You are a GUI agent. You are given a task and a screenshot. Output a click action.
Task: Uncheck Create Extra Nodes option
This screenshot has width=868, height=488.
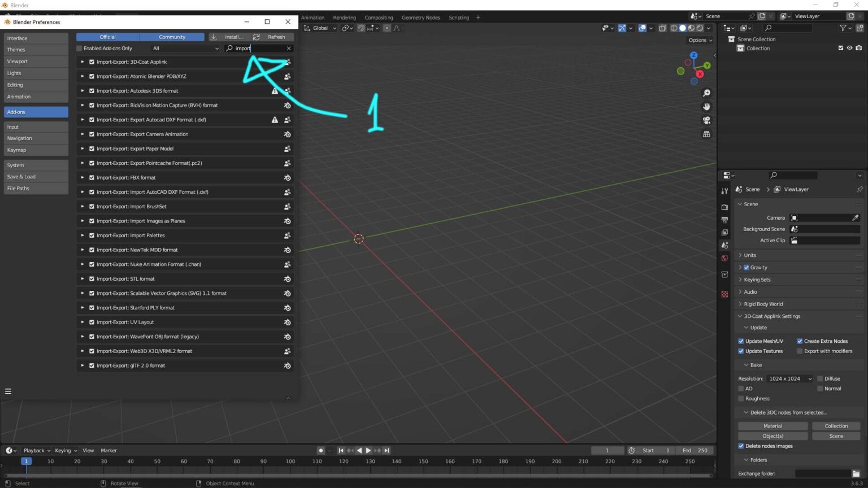[800, 341]
